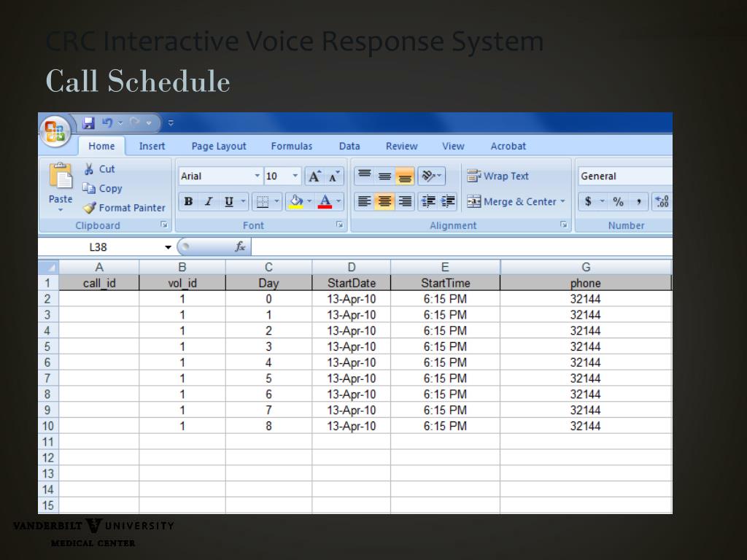The height and width of the screenshot is (560, 747).
Task: Activate Format Painter brush
Action: click(124, 208)
